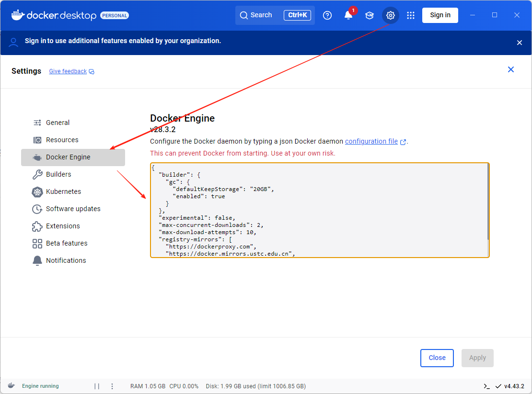The height and width of the screenshot is (394, 532).
Task: Click the Ctrl+K shortcut badge
Action: click(297, 15)
